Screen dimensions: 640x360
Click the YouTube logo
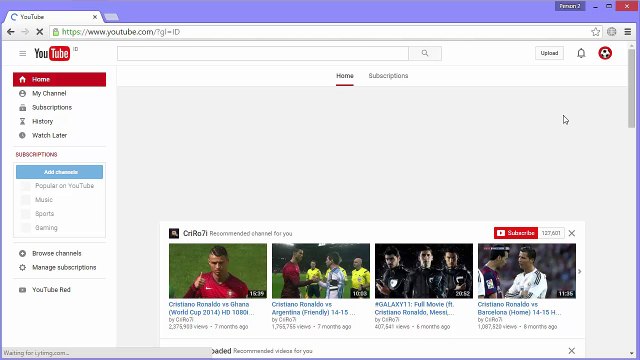pyautogui.click(x=52, y=53)
